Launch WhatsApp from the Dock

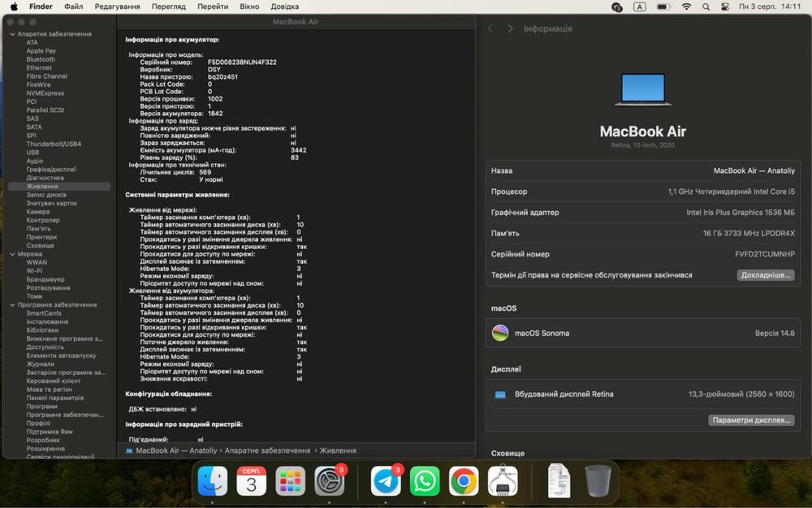coord(425,481)
